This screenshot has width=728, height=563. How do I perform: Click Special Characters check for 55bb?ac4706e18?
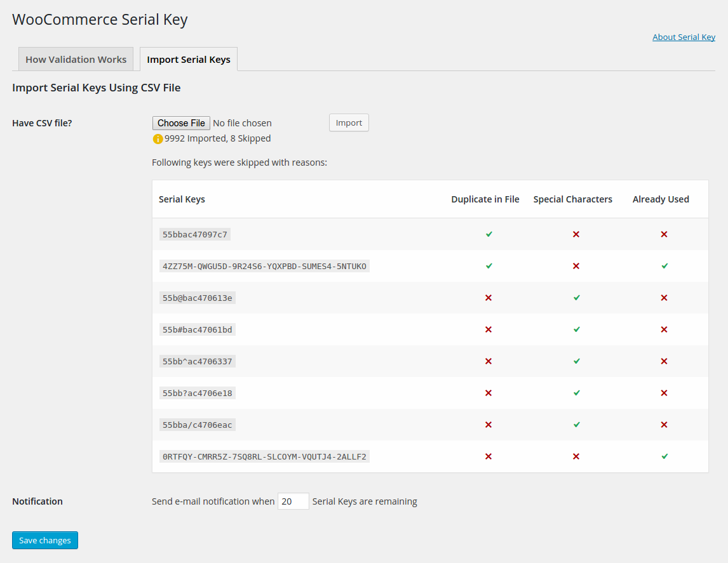[x=576, y=393]
